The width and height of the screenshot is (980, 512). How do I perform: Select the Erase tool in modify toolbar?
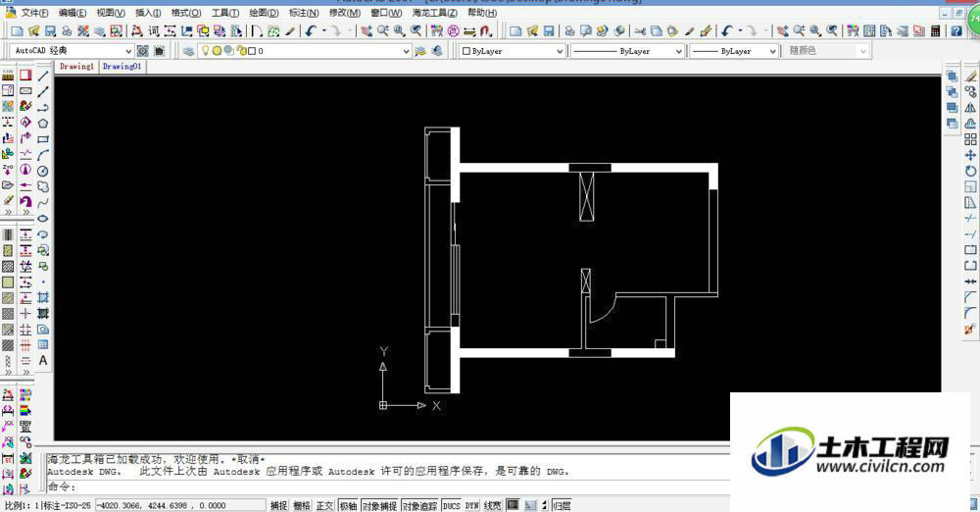(970, 76)
